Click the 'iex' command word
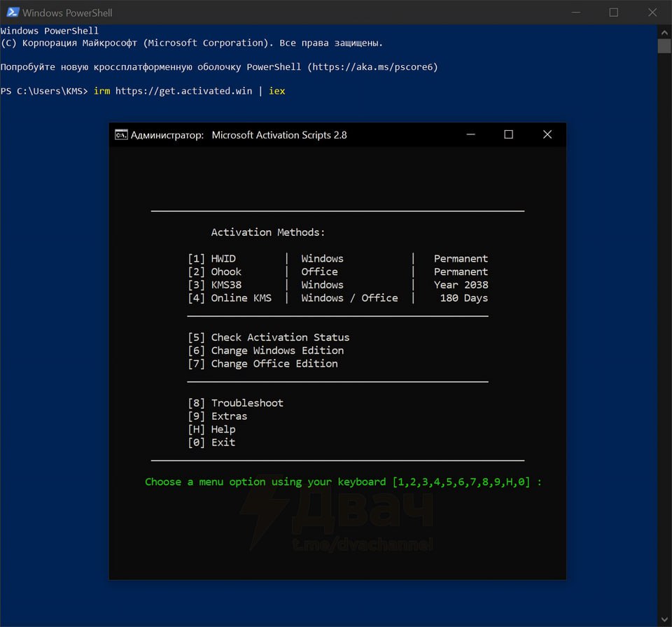The height and width of the screenshot is (627, 672). click(x=277, y=91)
